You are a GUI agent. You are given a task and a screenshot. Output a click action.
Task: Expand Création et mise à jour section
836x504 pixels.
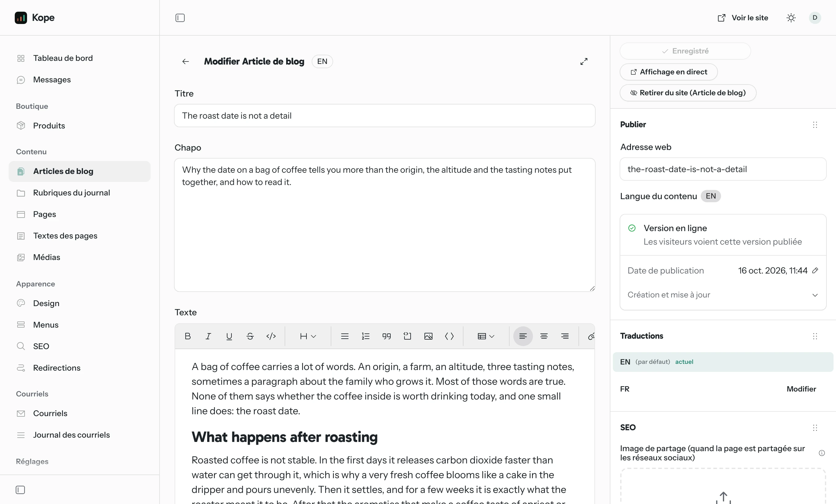pos(723,295)
